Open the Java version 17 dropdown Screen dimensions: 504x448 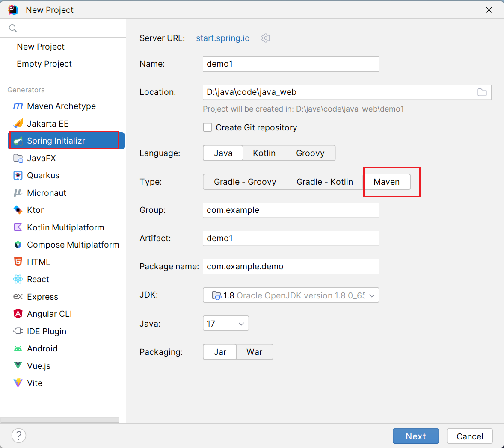(225, 324)
